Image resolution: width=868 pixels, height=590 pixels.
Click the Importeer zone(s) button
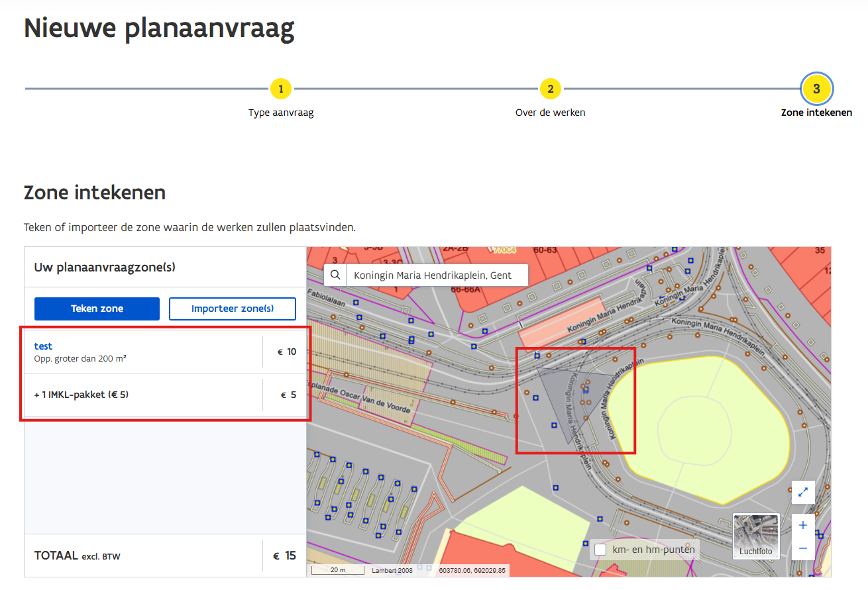pos(233,309)
